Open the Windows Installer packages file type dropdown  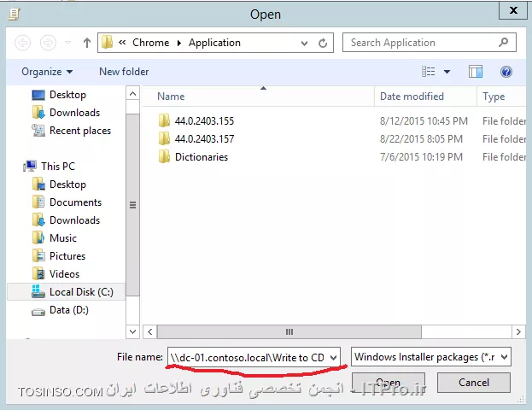[431, 357]
